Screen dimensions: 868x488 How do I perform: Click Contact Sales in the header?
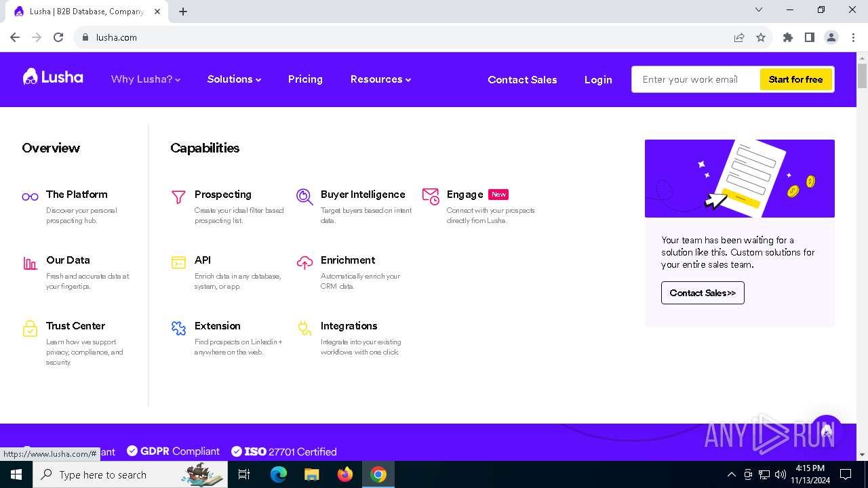[x=522, y=79]
